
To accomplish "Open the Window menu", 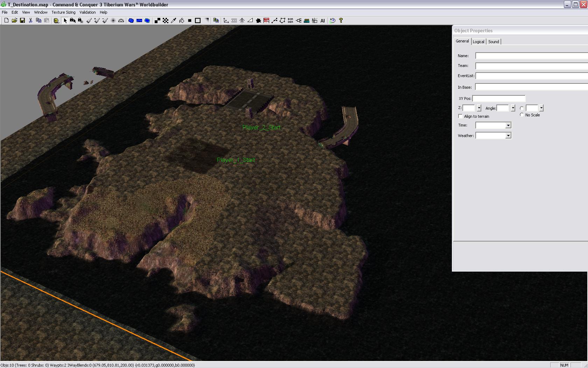I will (x=41, y=12).
